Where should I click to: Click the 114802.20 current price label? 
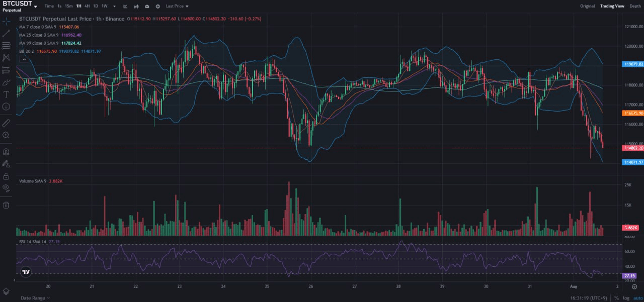point(633,148)
